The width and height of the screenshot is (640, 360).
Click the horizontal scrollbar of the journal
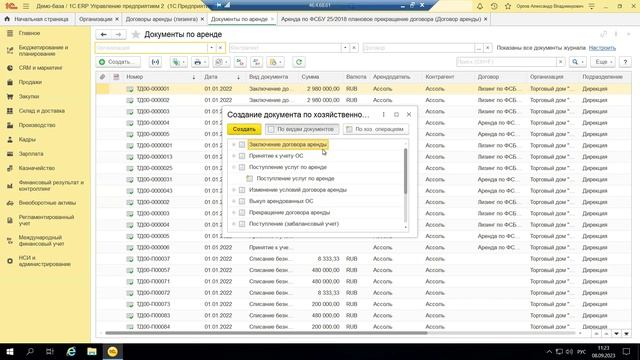tap(266, 333)
